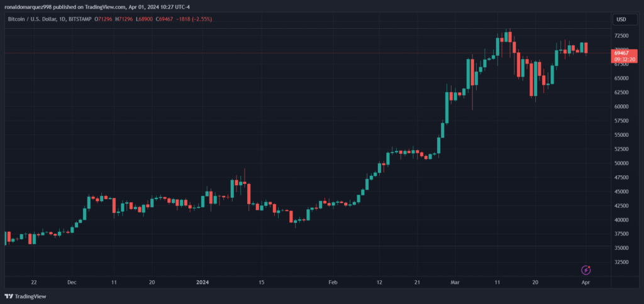This screenshot has height=304, width=644.
Task: Click the 09:32:20 bar countdown timer
Action: [x=625, y=60]
